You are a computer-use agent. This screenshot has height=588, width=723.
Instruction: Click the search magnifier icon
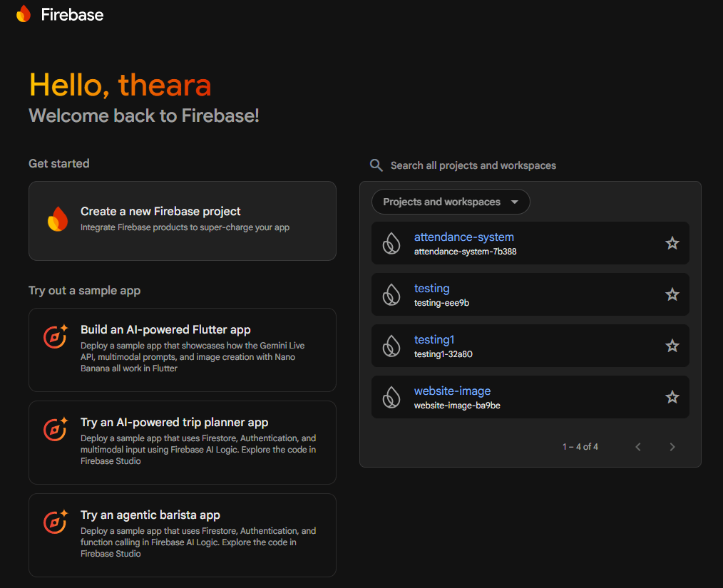click(376, 165)
